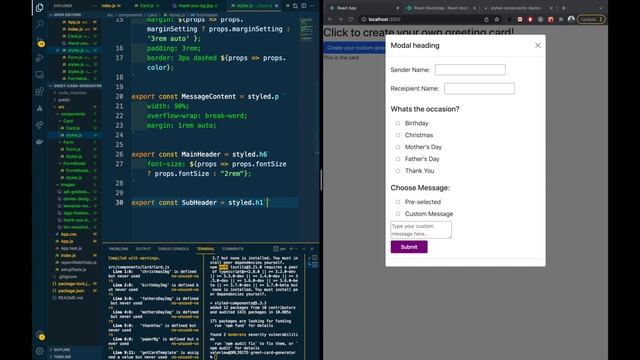This screenshot has width=640, height=360.
Task: Switch to the OUTPUT panel tab
Action: coord(143,249)
